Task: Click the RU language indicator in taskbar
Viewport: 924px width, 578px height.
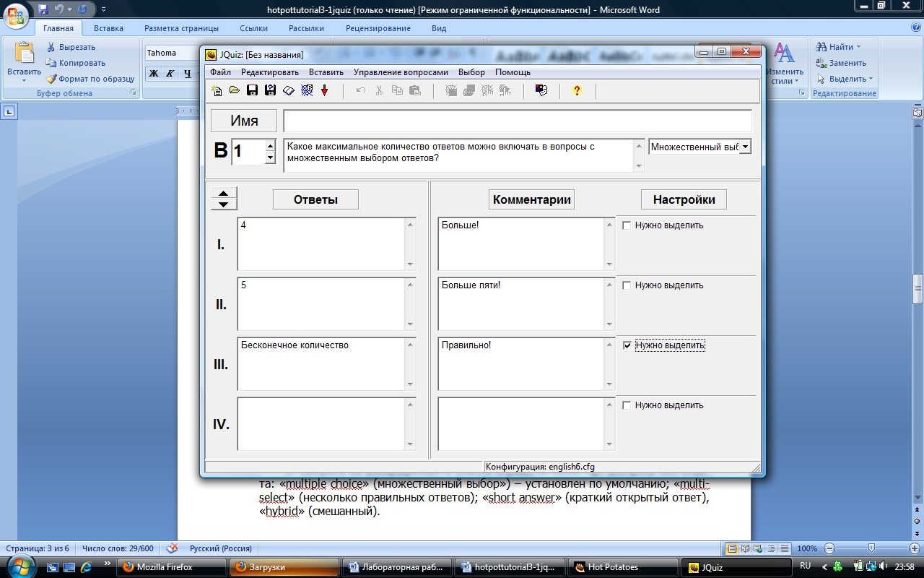Action: (x=806, y=566)
